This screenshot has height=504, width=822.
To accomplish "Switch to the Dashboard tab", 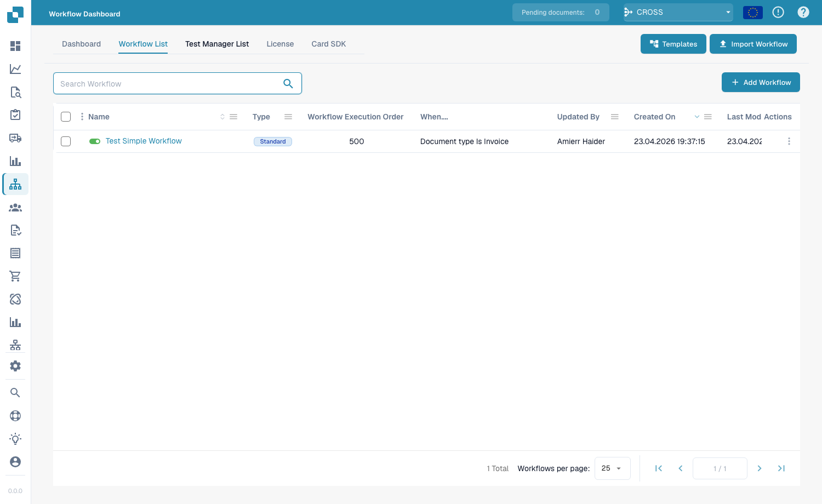I will click(82, 44).
